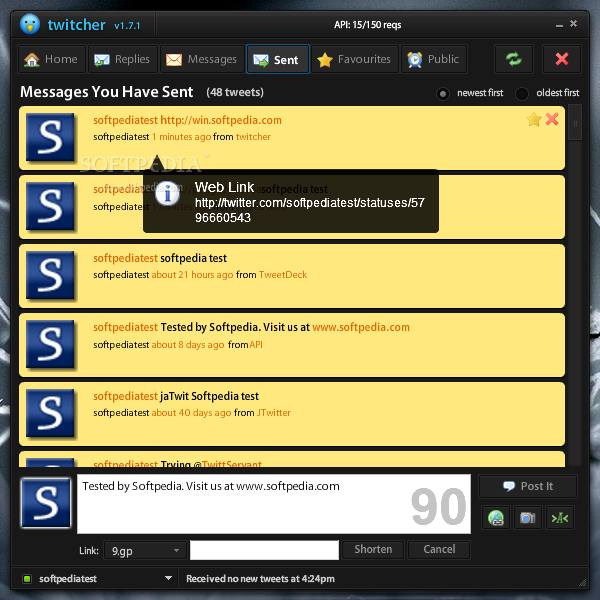Image resolution: width=600 pixels, height=600 pixels.
Task: Click the Shorten button
Action: [x=373, y=549]
